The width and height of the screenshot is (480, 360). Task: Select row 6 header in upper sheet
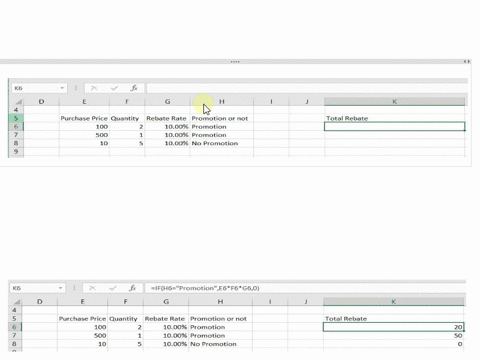pos(16,127)
